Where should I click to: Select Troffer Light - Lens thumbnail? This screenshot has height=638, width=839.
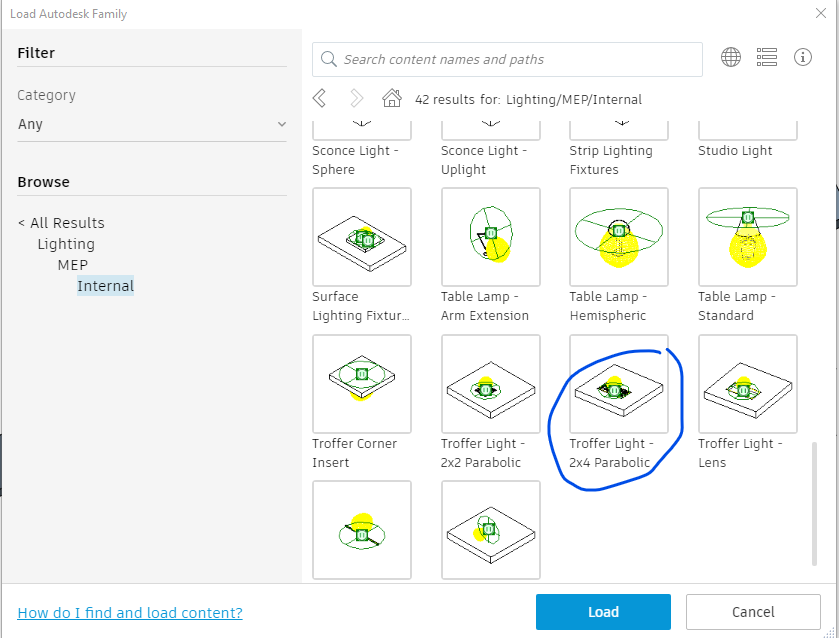pos(748,384)
